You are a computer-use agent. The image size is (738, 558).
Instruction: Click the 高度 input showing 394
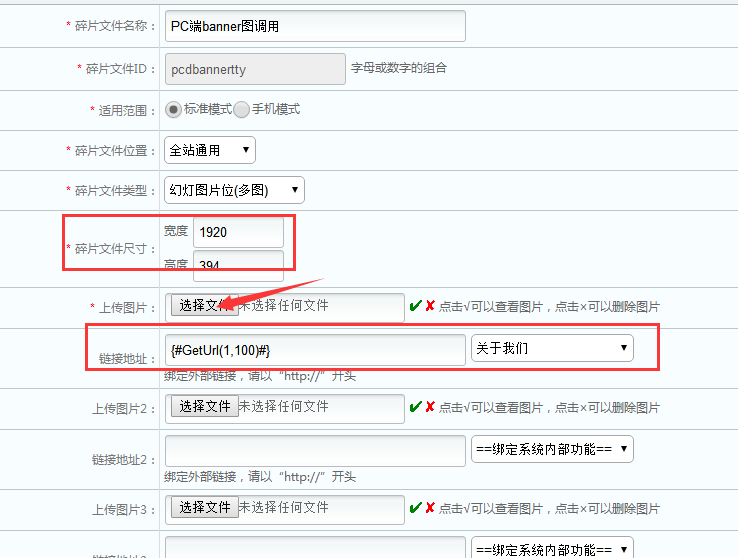click(238, 265)
